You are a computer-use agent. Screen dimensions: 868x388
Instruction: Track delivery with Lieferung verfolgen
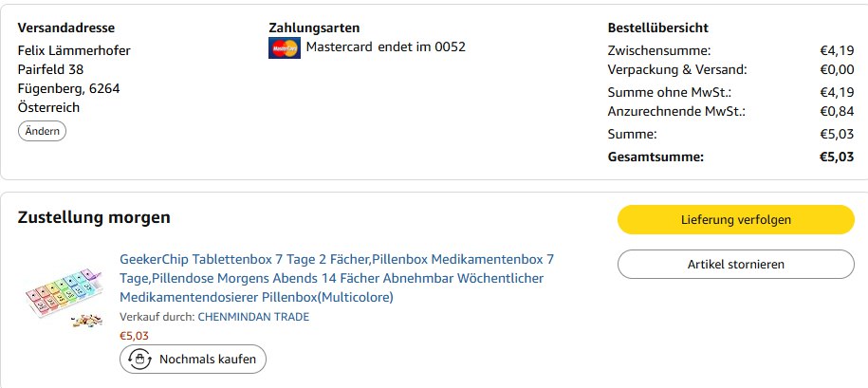[x=735, y=219]
